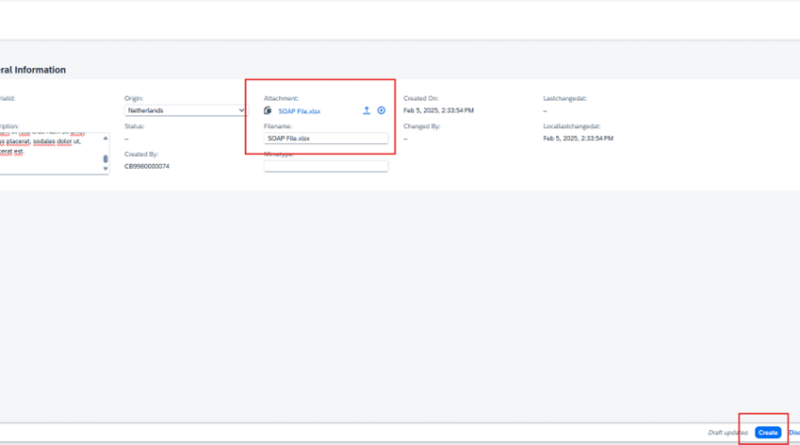This screenshot has width=800, height=445.
Task: Click the Discard draft button
Action: tap(793, 432)
